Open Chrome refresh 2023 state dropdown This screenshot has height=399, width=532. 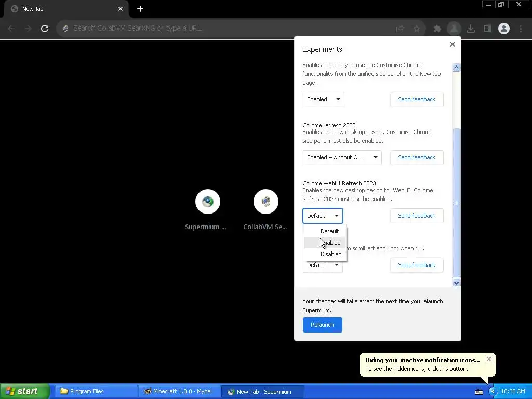[x=342, y=157]
